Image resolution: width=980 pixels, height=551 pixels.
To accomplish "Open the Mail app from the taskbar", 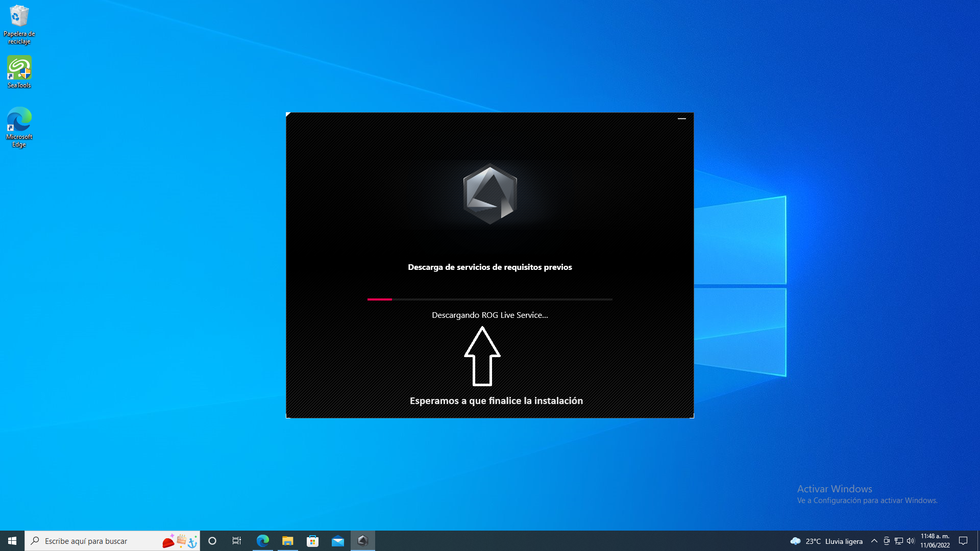I will point(338,541).
